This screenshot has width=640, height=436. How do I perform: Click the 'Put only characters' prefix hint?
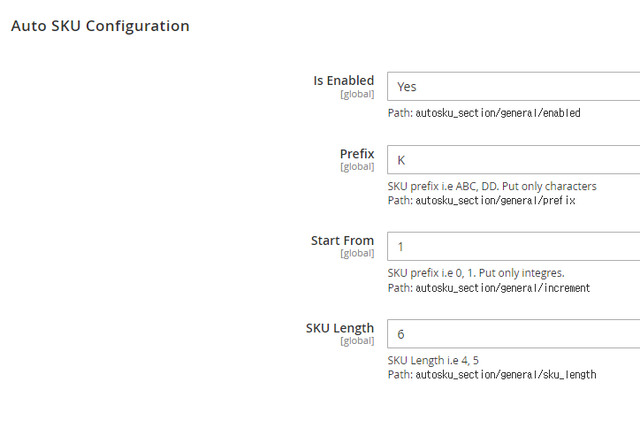[x=549, y=186]
